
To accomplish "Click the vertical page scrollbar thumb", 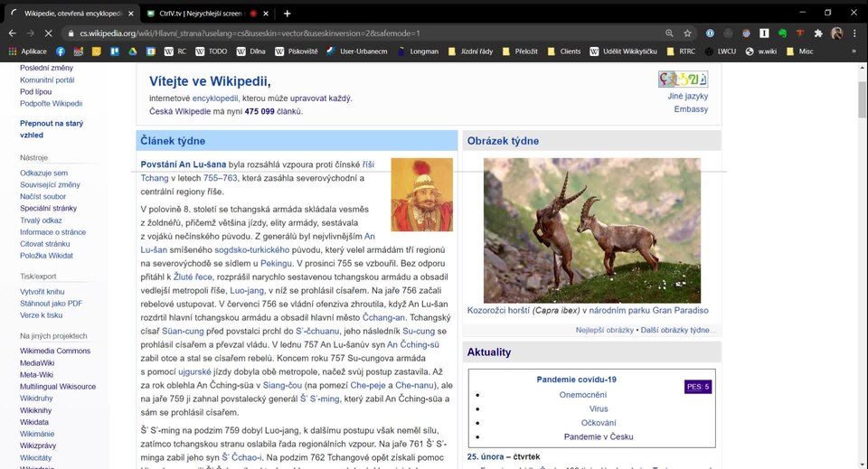I will 862,99.
